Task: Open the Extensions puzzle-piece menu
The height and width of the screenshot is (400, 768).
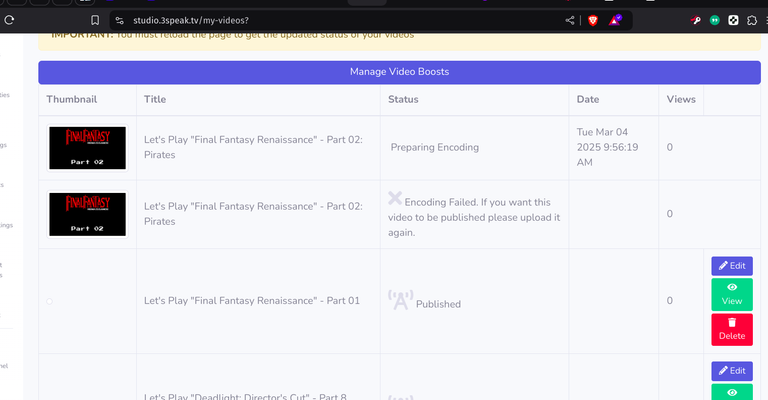Action: (752, 21)
